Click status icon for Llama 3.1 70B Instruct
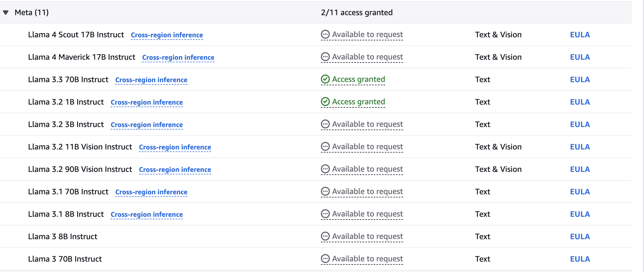The width and height of the screenshot is (644, 272). (325, 192)
